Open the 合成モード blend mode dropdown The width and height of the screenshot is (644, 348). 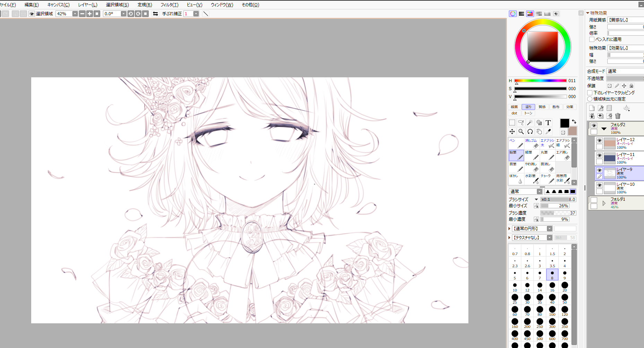(625, 71)
